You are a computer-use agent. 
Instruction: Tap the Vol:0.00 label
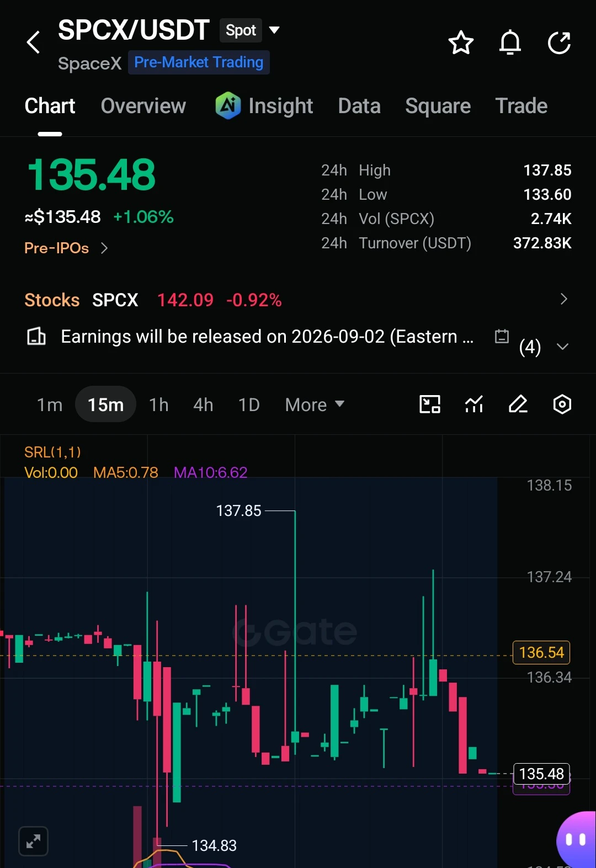(x=51, y=472)
